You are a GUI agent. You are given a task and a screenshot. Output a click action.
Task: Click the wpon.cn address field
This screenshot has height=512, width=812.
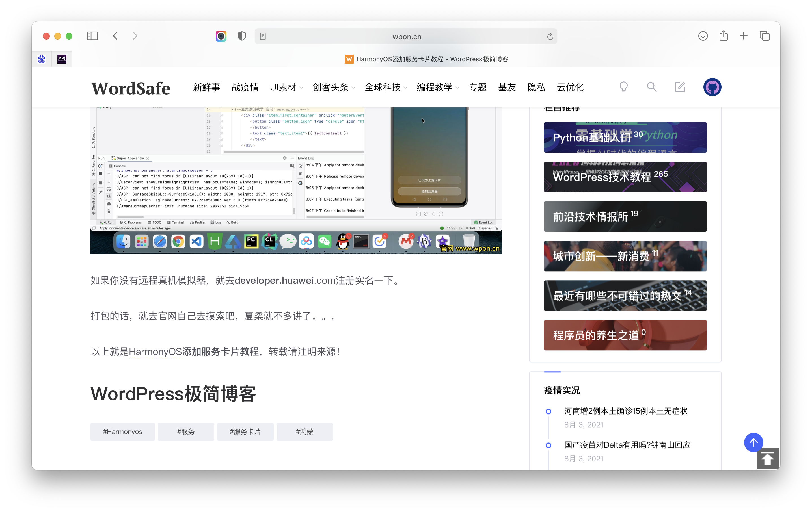(406, 36)
